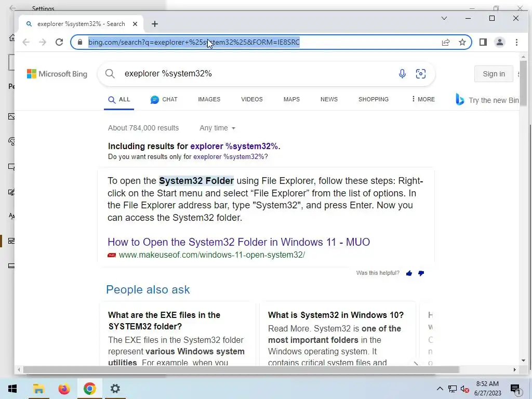Click the horizontal scrollbar thumb
The height and width of the screenshot is (399, 532).
click(241, 369)
